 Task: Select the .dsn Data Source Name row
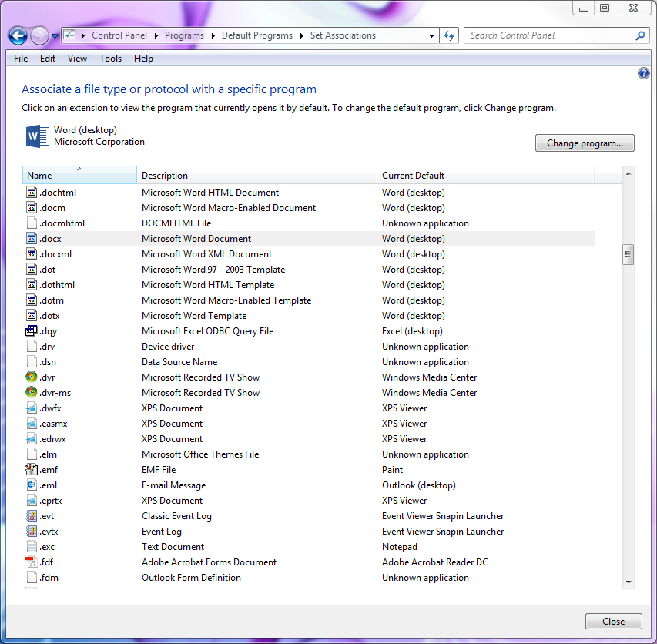pyautogui.click(x=309, y=362)
